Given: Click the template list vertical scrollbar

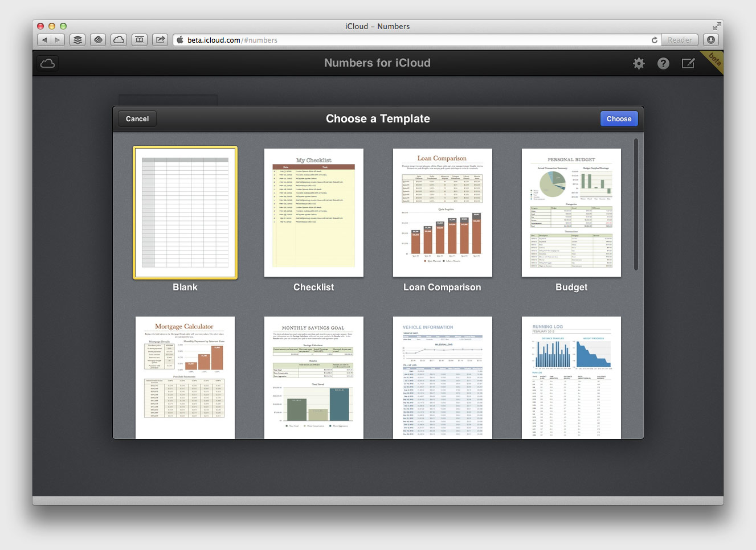Looking at the screenshot, I should click(x=636, y=204).
